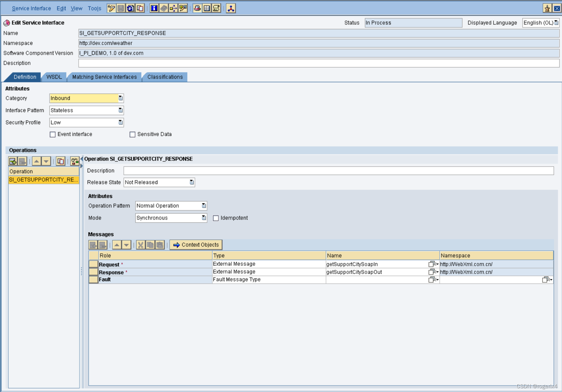562x392 pixels.
Task: Open the Release State dropdown
Action: coord(191,182)
